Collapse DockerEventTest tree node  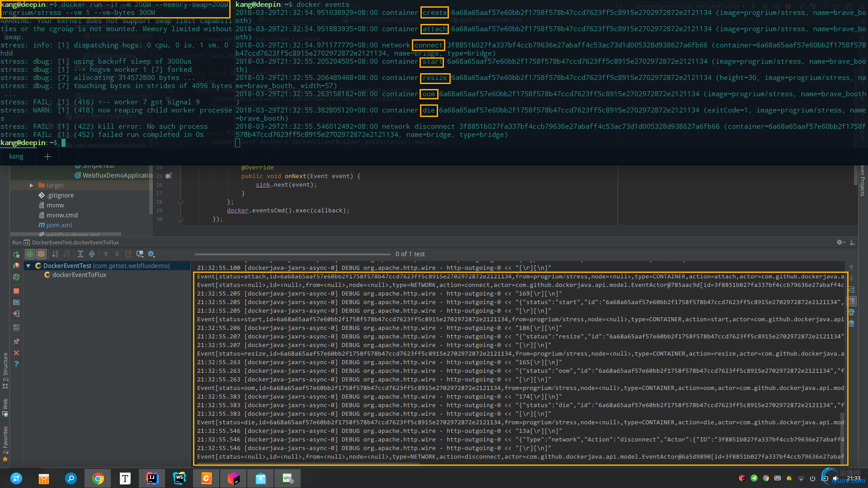(28, 266)
